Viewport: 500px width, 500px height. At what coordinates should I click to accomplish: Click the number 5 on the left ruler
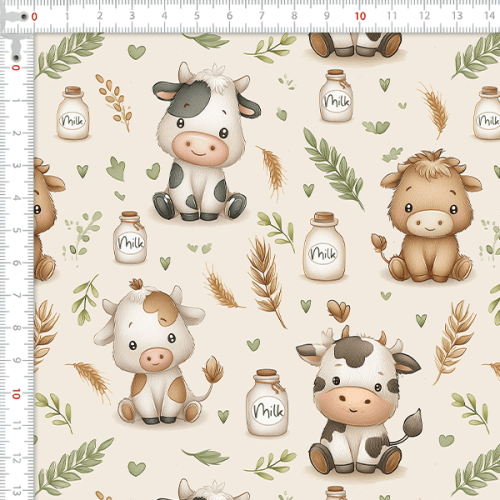[x=16, y=230]
